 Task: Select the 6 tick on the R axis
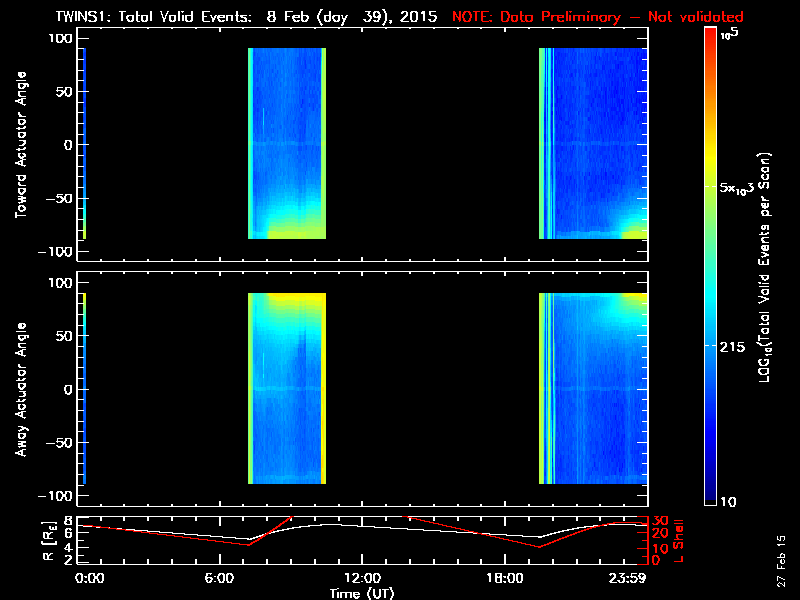67,533
